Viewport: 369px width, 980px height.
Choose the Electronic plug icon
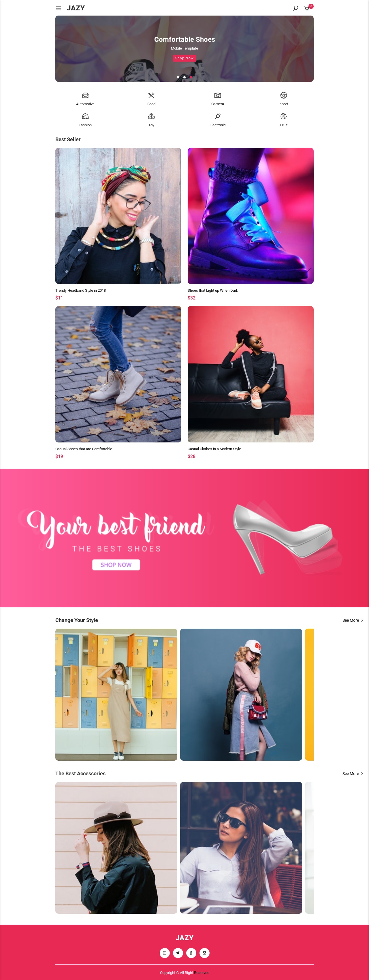218,116
